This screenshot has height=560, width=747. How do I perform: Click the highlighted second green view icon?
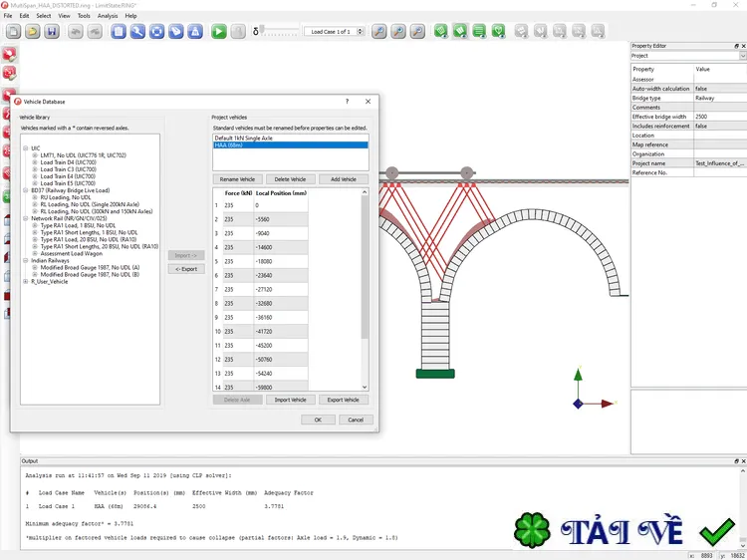pyautogui.click(x=460, y=32)
